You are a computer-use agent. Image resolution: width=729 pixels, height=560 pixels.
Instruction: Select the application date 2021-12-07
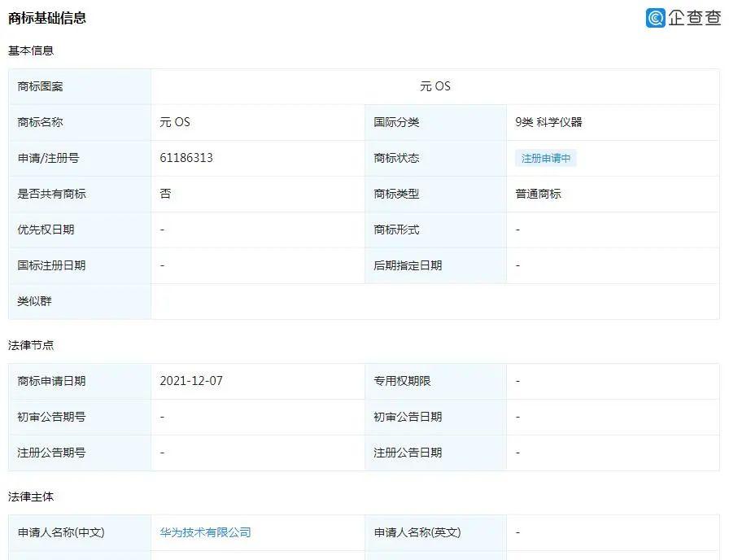(191, 381)
